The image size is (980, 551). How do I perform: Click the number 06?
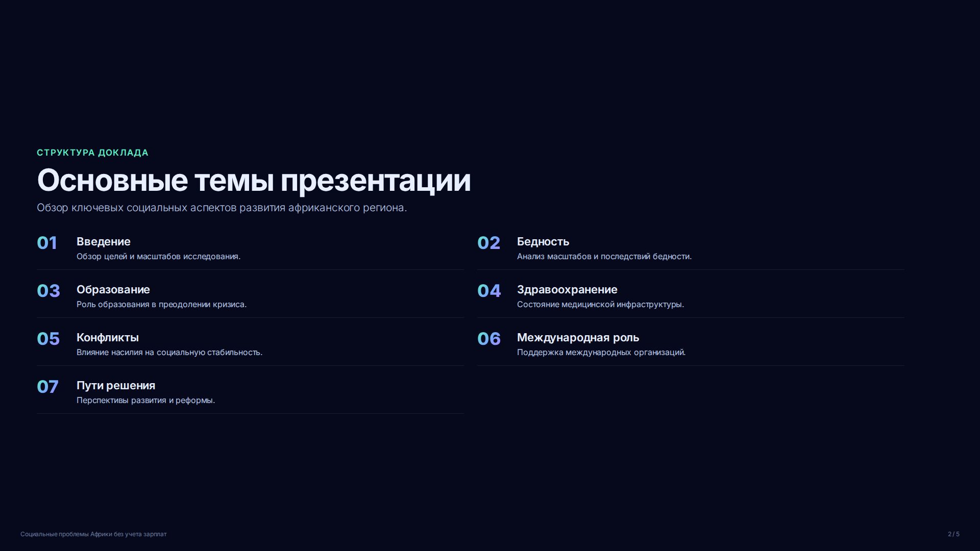(x=489, y=339)
